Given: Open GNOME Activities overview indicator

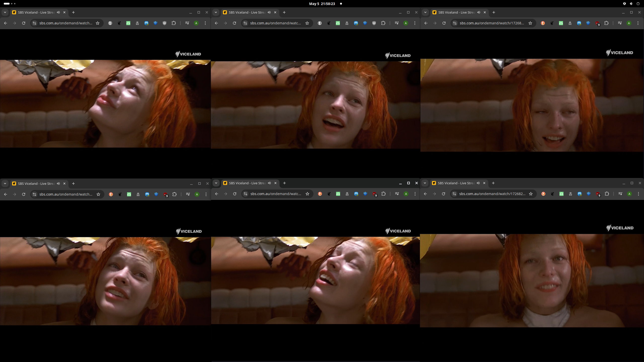Looking at the screenshot, I should click(x=10, y=4).
